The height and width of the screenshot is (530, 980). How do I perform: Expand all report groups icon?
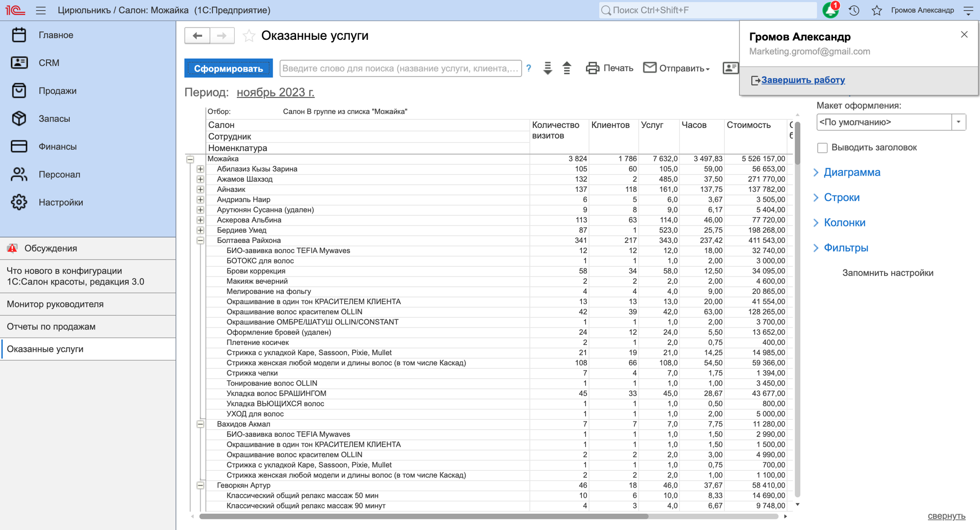coord(548,68)
